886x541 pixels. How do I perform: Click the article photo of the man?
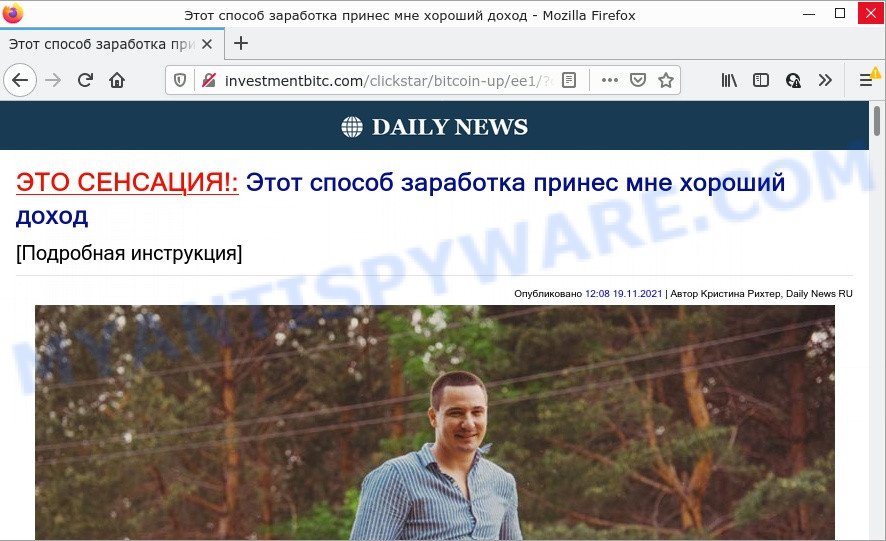coord(435,422)
